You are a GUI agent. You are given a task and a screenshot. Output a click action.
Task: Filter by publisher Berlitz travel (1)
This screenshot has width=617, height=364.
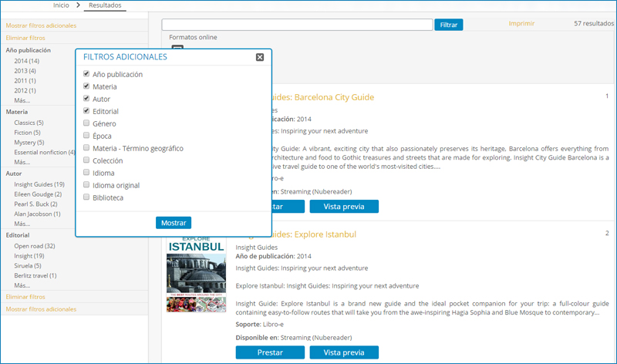(35, 275)
